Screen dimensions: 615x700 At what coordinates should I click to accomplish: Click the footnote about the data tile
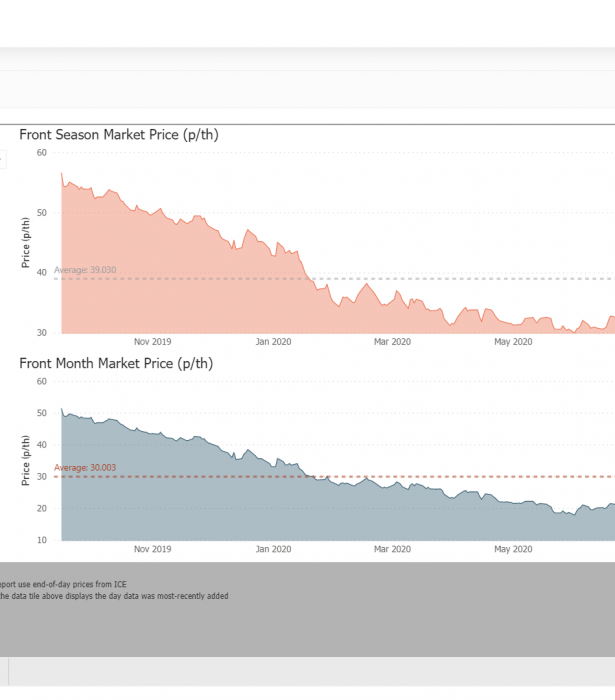click(x=113, y=596)
